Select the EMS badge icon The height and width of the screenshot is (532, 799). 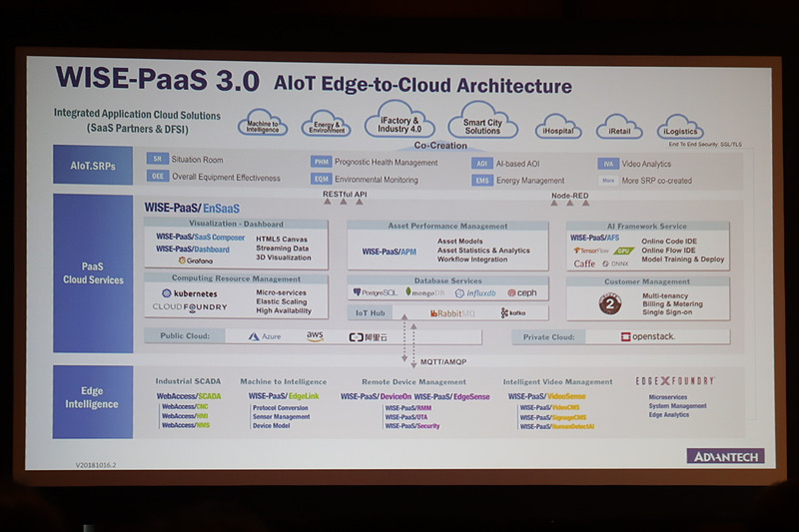[482, 181]
